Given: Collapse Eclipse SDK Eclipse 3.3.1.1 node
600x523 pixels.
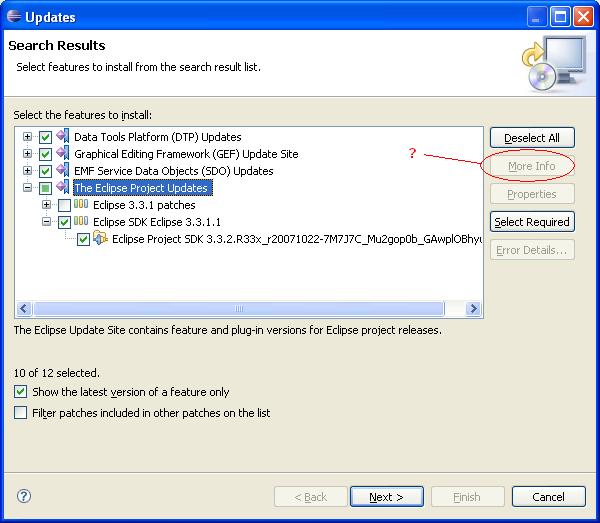Looking at the screenshot, I should (x=46, y=222).
